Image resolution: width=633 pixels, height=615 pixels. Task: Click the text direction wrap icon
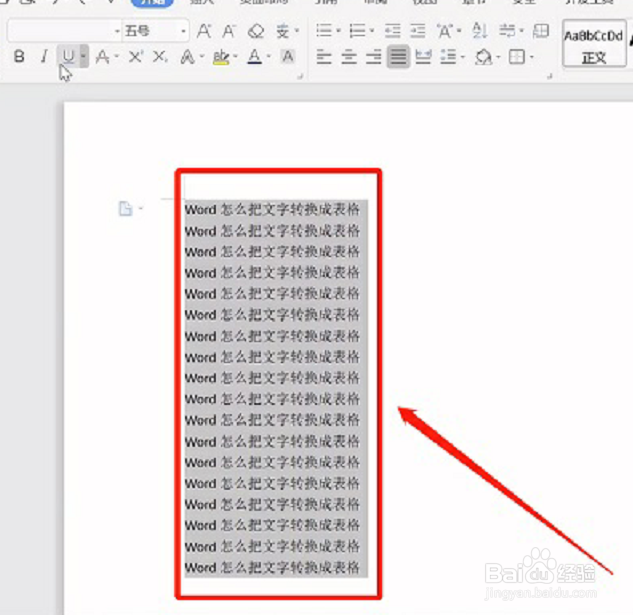(507, 31)
